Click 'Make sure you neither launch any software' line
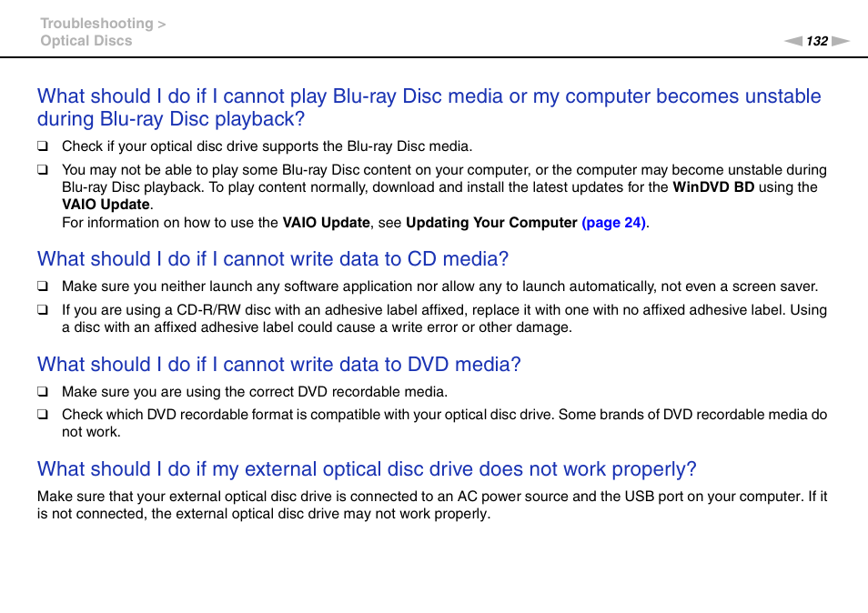The height and width of the screenshot is (613, 868). [x=440, y=286]
